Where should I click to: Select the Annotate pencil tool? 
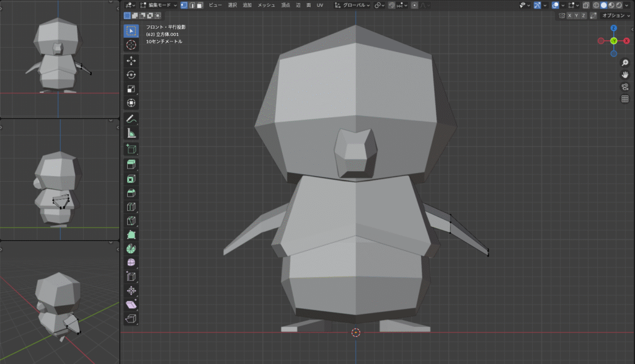coord(131,118)
